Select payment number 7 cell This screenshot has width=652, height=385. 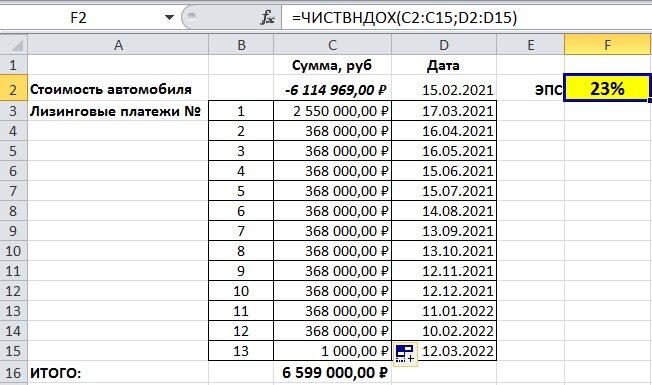(x=241, y=231)
